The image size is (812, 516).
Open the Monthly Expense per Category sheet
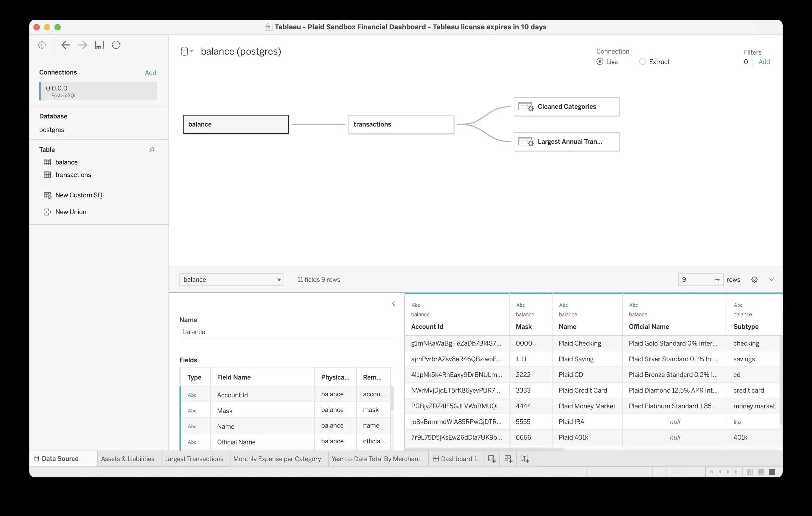click(x=277, y=458)
